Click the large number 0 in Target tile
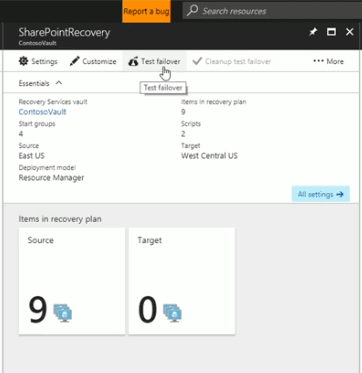This screenshot has height=373, width=362. coord(147,310)
